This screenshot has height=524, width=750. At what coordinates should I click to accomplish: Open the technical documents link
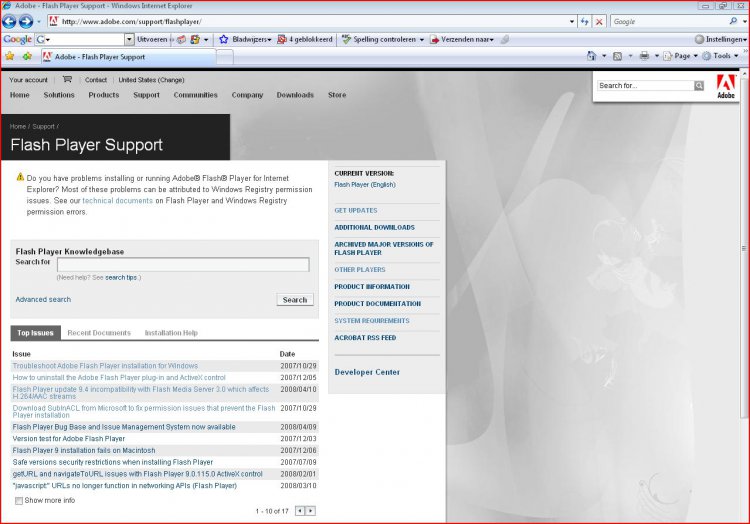tap(117, 201)
